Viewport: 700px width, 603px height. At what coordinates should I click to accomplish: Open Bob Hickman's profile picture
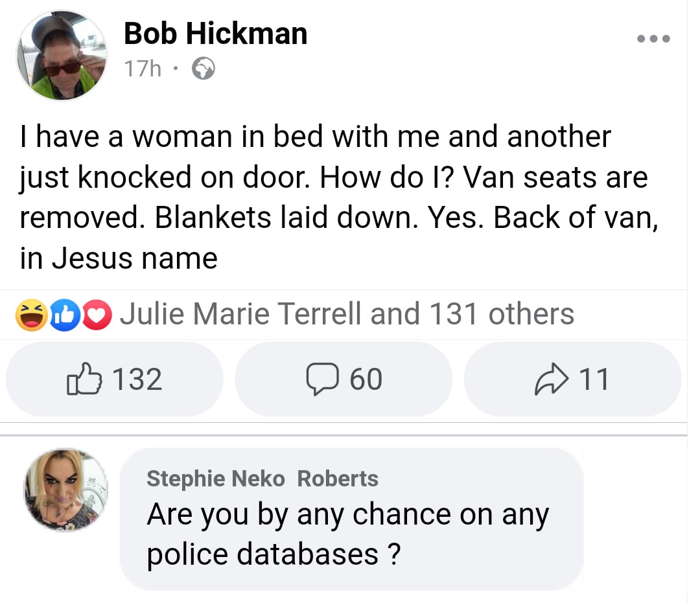62,56
